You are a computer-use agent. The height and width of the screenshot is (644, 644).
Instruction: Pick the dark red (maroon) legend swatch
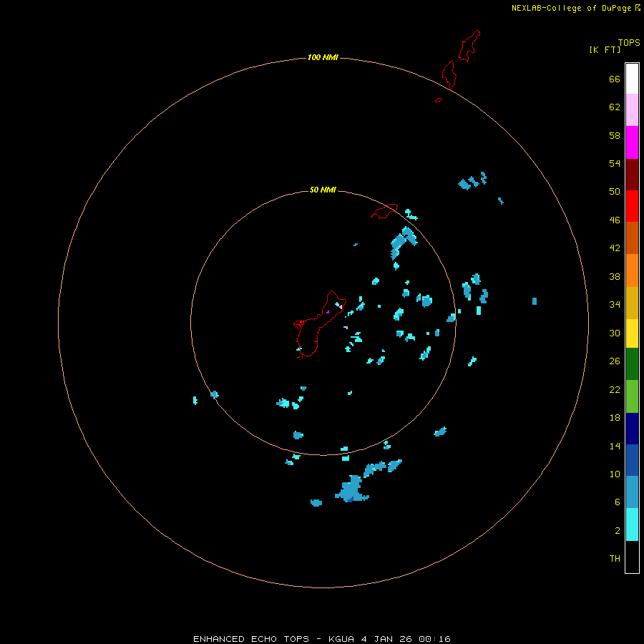pos(632,174)
